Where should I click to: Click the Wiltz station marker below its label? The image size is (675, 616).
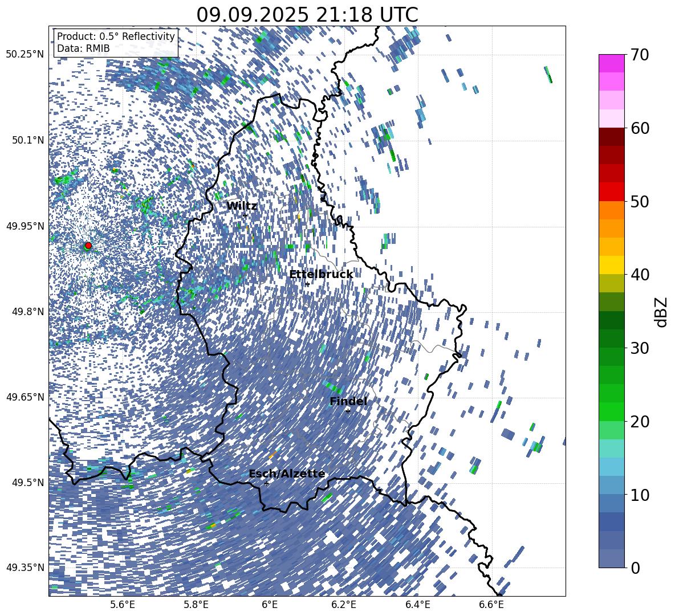(245, 215)
